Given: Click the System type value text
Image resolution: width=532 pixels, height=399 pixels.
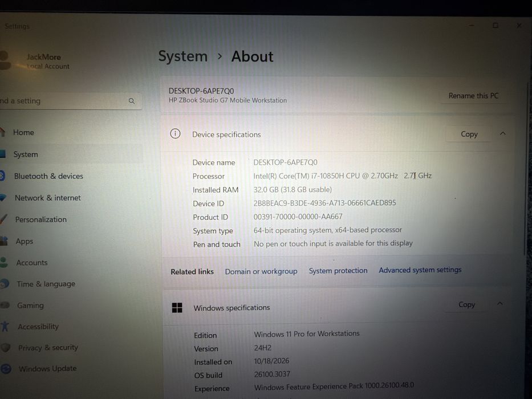Looking at the screenshot, I should point(327,230).
